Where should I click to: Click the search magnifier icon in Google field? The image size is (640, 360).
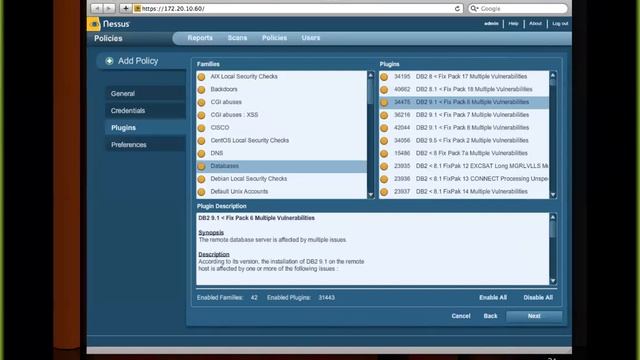(x=474, y=8)
